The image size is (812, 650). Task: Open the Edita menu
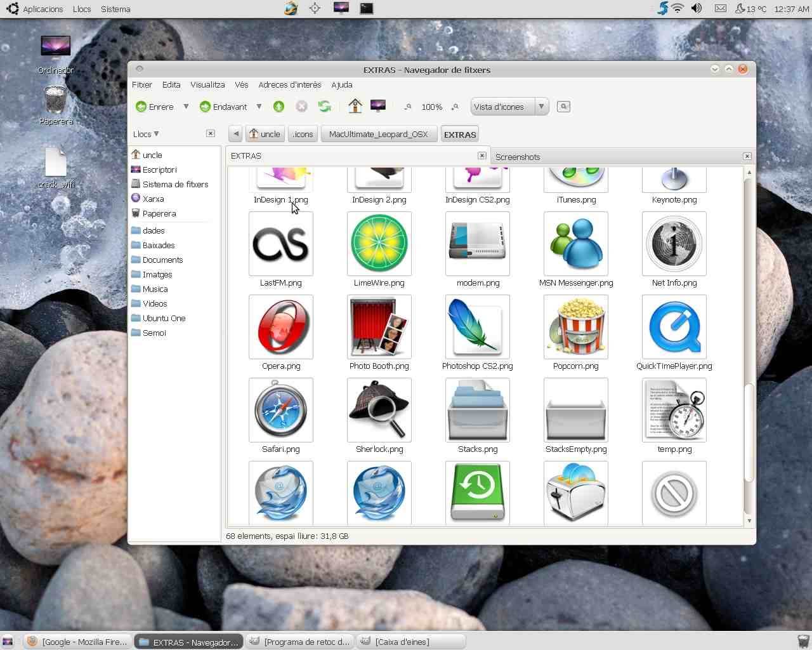171,84
